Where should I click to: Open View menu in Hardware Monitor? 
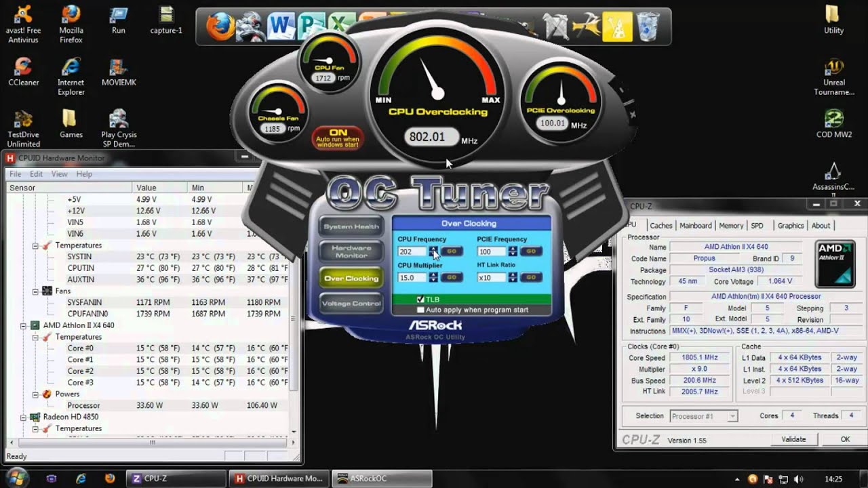pyautogui.click(x=60, y=174)
